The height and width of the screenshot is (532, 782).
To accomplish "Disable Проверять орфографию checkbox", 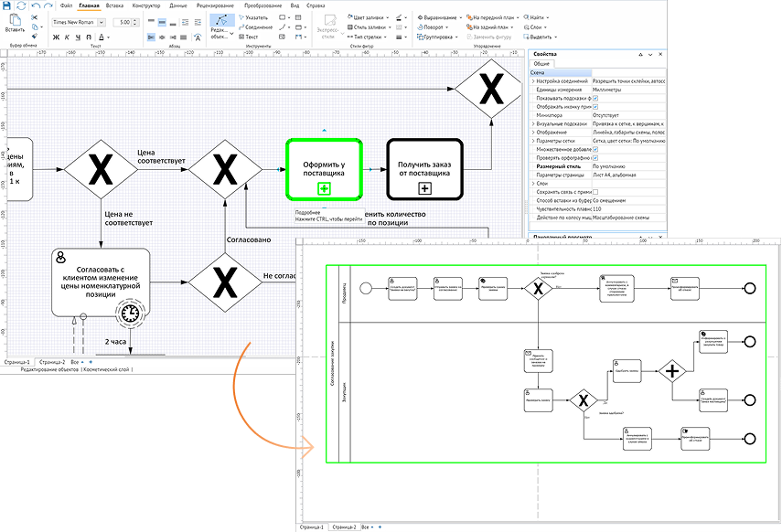I will click(x=595, y=158).
